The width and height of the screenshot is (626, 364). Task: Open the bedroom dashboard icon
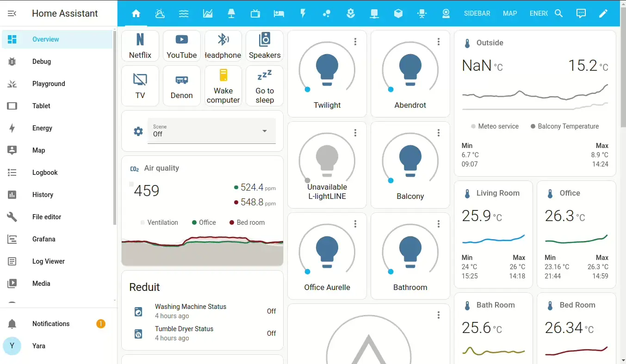[279, 13]
